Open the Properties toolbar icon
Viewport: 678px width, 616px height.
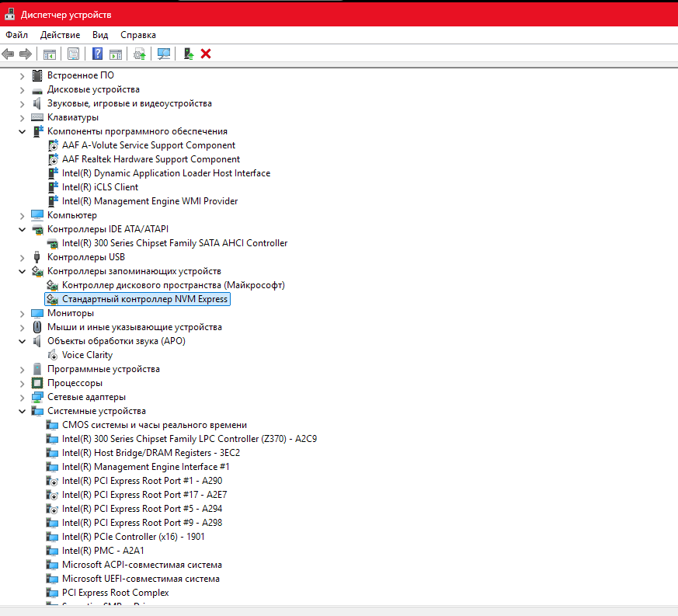[x=73, y=54]
